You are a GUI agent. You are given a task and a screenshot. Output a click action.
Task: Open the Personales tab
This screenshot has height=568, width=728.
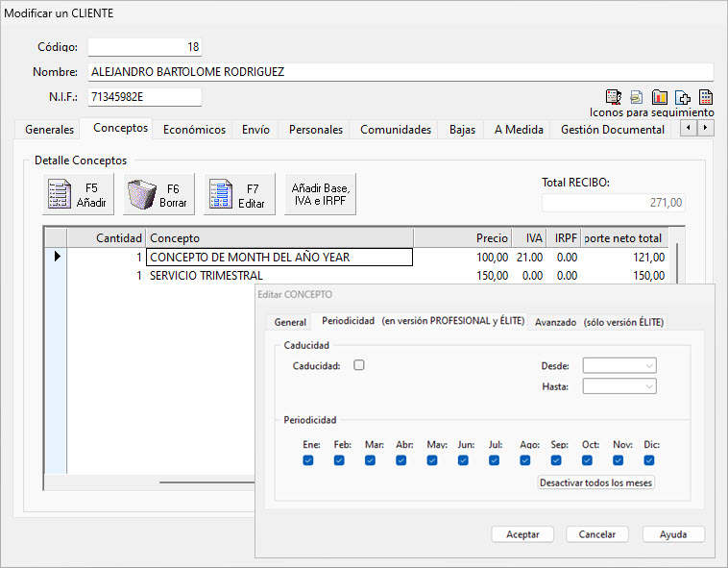[316, 130]
